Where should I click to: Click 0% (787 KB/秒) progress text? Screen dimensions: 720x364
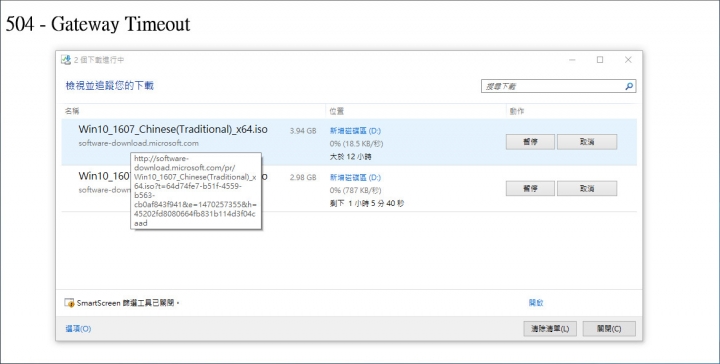click(355, 190)
